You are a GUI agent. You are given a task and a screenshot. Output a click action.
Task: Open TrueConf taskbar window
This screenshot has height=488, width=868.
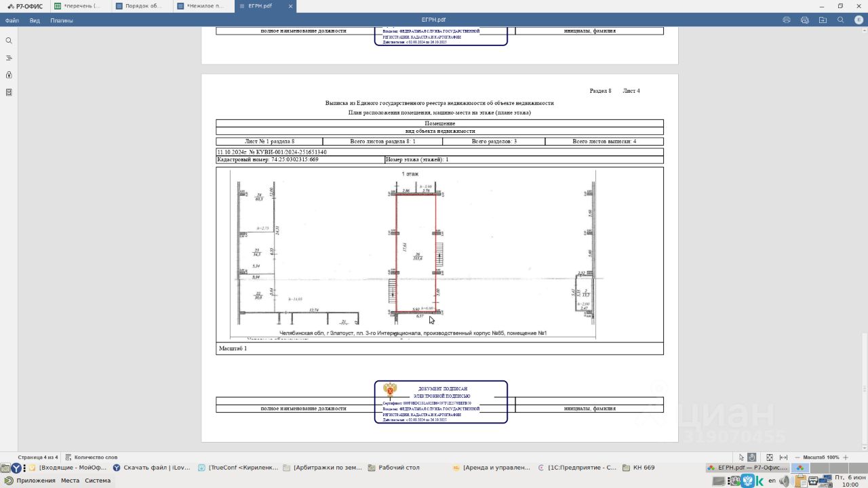(x=238, y=468)
